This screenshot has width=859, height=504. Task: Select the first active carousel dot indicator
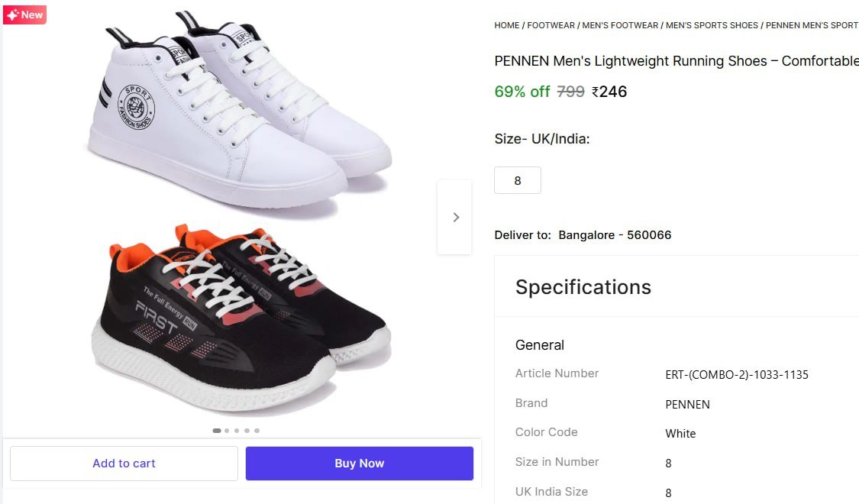[217, 431]
